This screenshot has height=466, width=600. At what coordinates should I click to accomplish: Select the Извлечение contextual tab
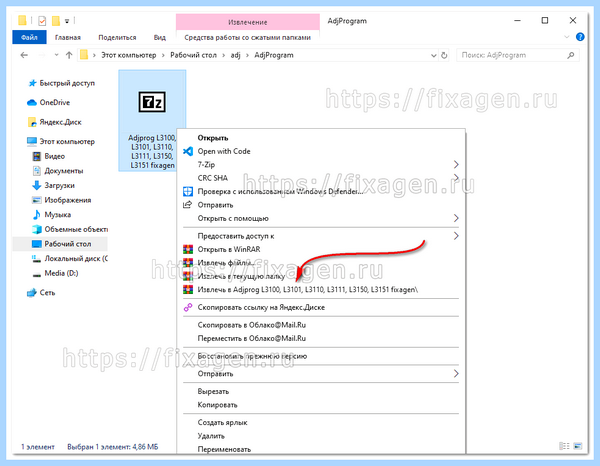[248, 22]
